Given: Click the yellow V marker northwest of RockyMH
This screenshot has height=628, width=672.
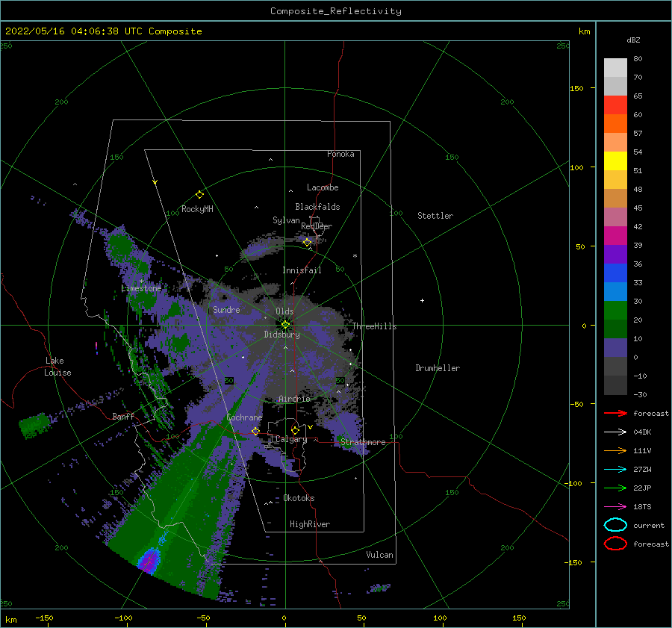Looking at the screenshot, I should 155,182.
